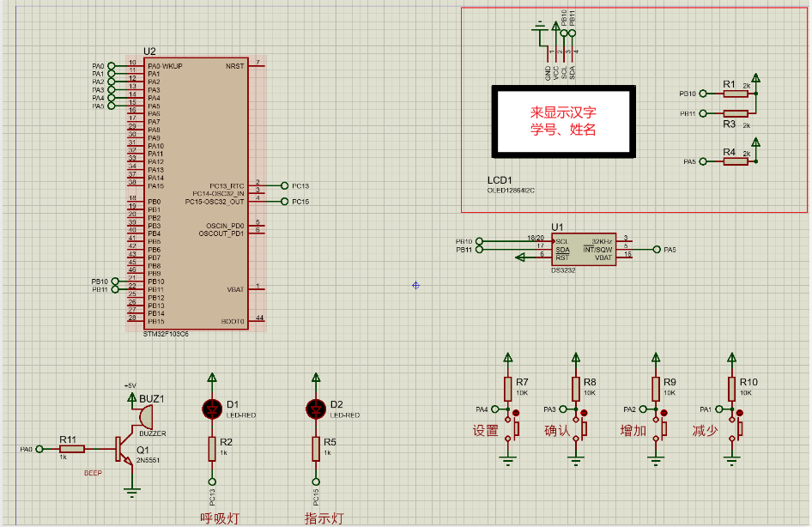Select the R1 2k resistor by PB10
The height and width of the screenshot is (527, 812).
tap(736, 94)
